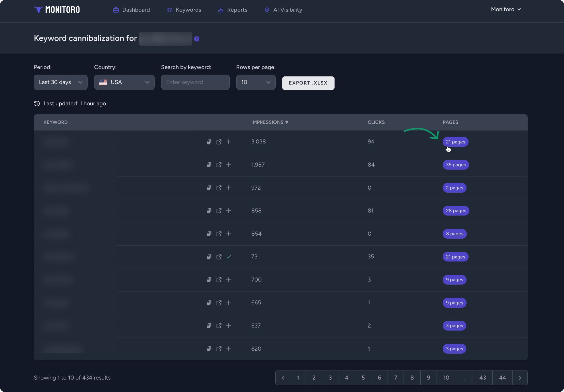
Task: Open the Country selector showing USA
Action: 124,82
